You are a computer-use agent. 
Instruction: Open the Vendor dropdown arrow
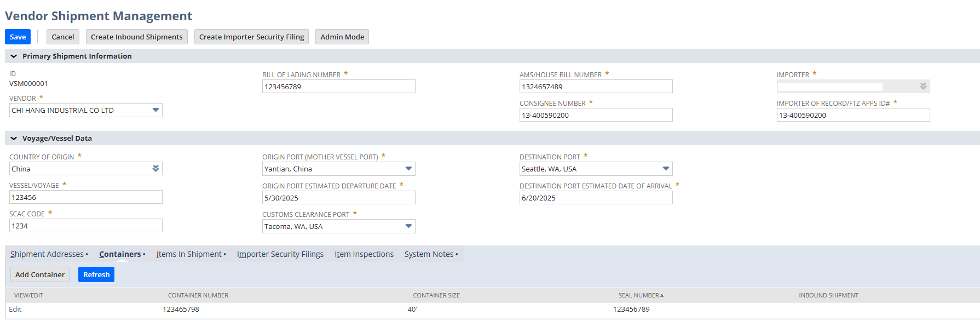click(155, 110)
